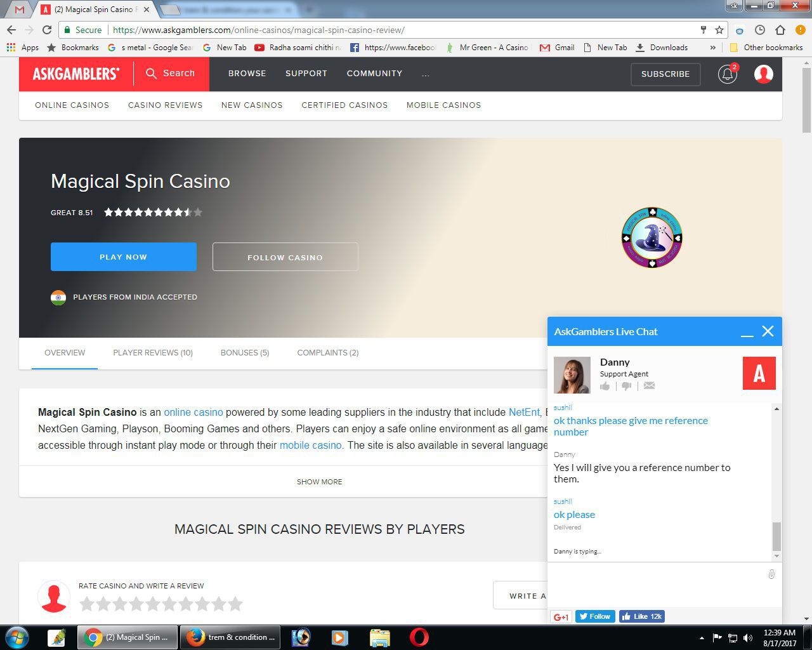Click the chat scrollbar thumb
The height and width of the screenshot is (650, 812).
(776, 536)
